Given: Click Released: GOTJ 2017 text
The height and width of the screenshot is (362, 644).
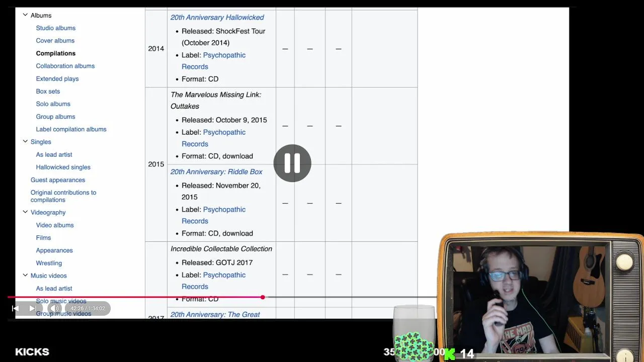Looking at the screenshot, I should (x=217, y=262).
